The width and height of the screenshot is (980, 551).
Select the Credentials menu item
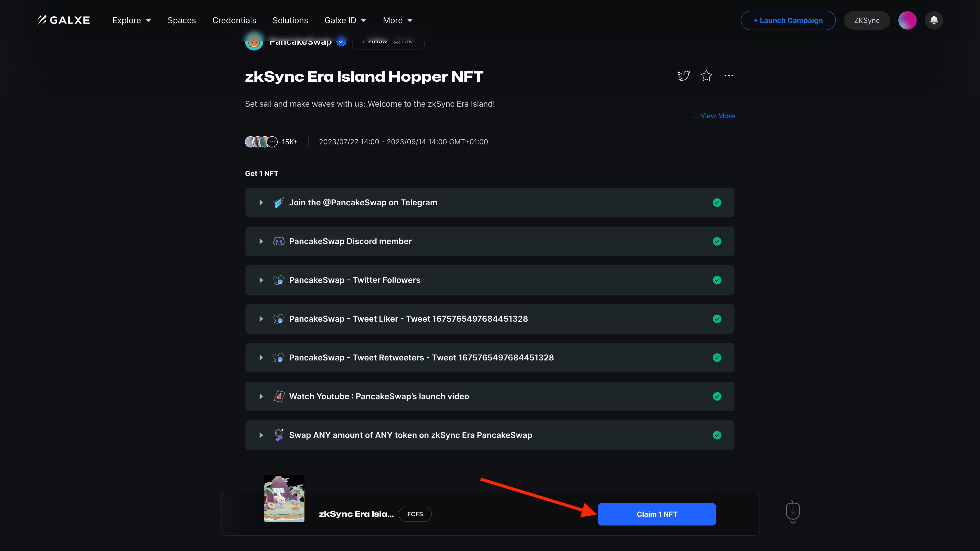pos(234,20)
